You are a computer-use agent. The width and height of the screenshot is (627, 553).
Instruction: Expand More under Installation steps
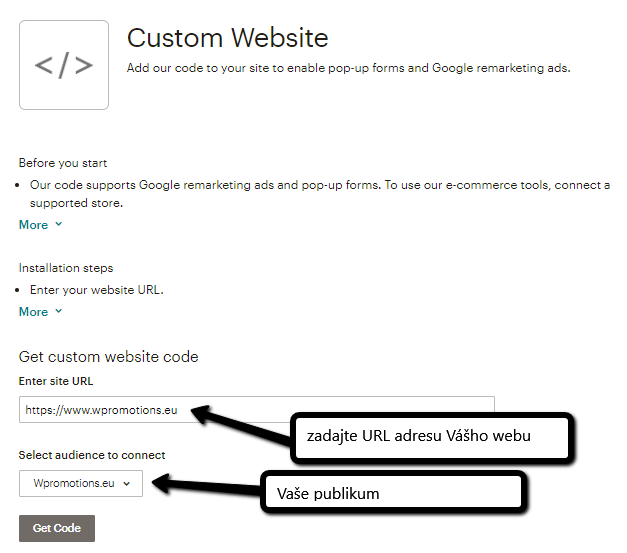[40, 311]
